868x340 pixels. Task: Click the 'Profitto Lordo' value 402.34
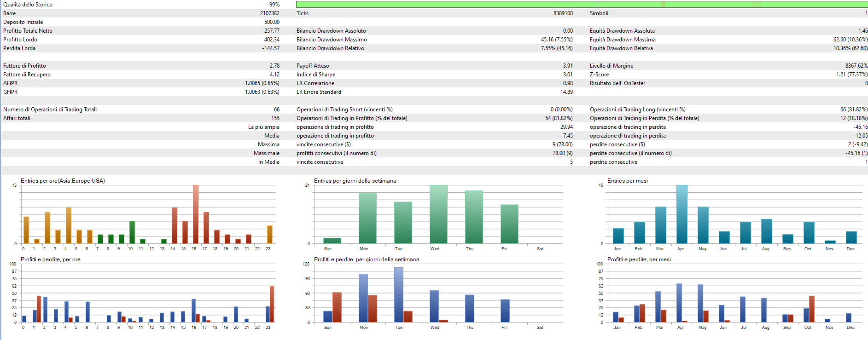(x=272, y=40)
